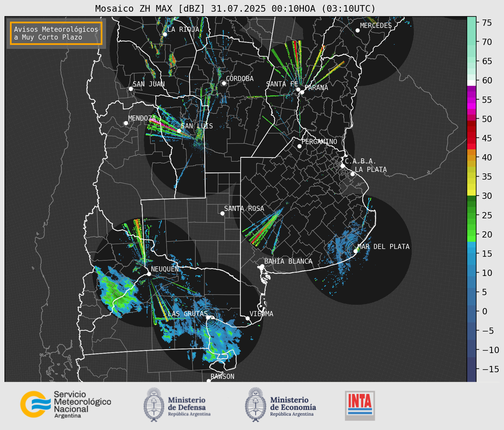Click the C.A.B.A. city marker dot
Image resolution: width=504 pixels, height=430 pixels.
(343, 166)
